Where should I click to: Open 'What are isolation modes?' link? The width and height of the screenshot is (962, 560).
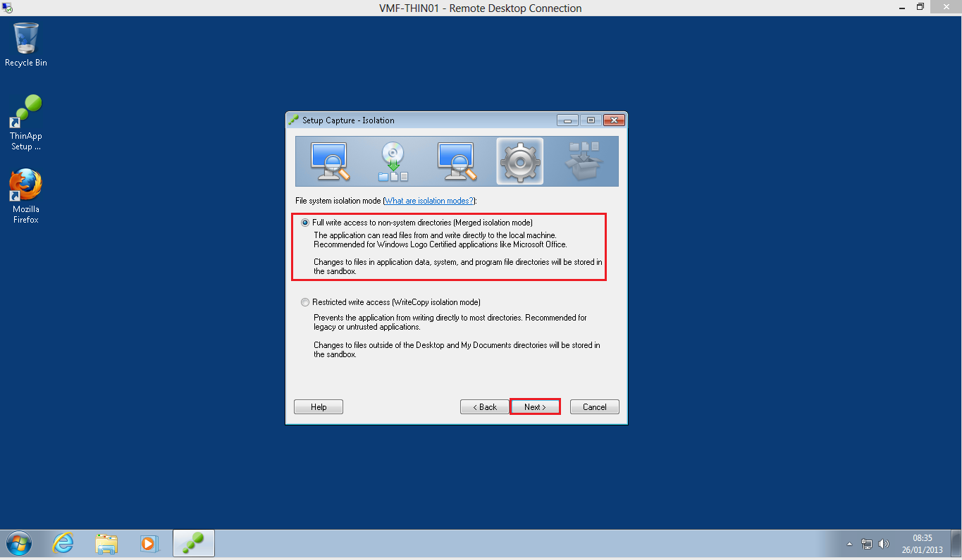[428, 201]
